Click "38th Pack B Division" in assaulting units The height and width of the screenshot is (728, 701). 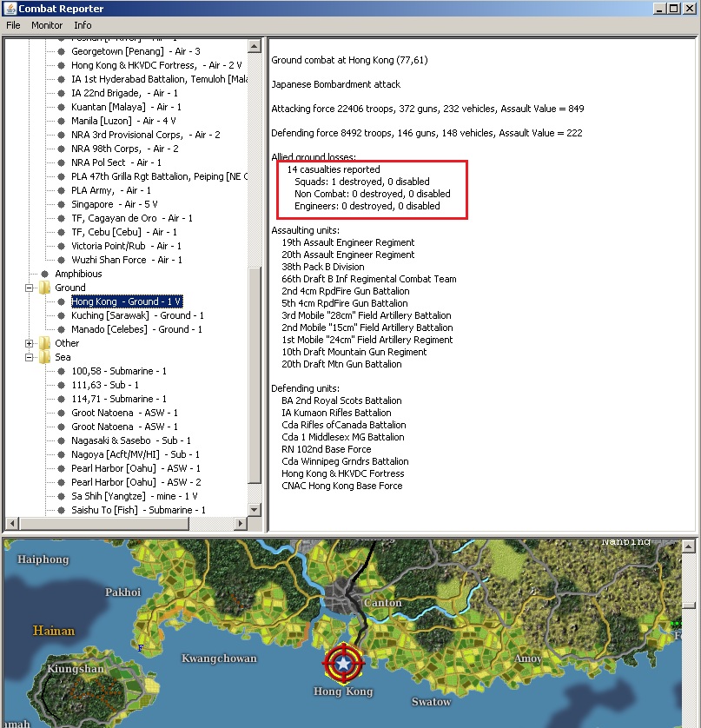tap(322, 267)
